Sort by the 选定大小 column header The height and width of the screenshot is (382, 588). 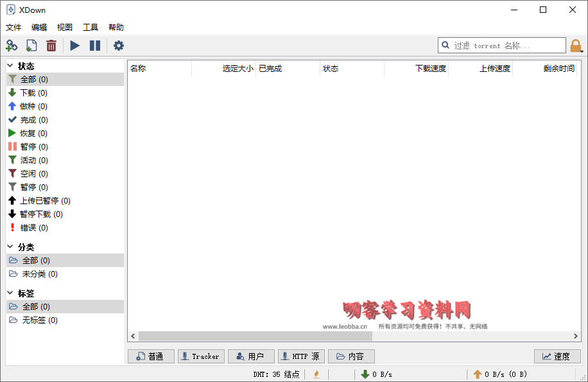pyautogui.click(x=223, y=69)
